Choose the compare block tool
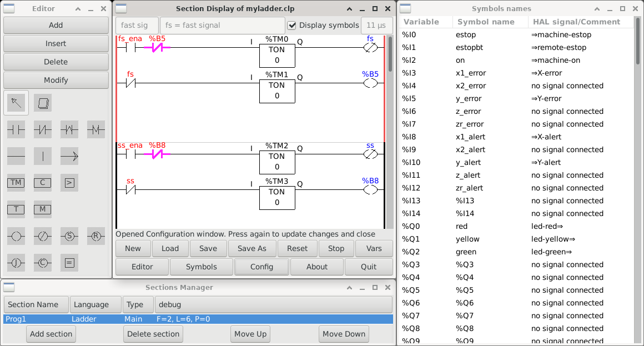Screen dimensions: 644x346 click(x=69, y=183)
